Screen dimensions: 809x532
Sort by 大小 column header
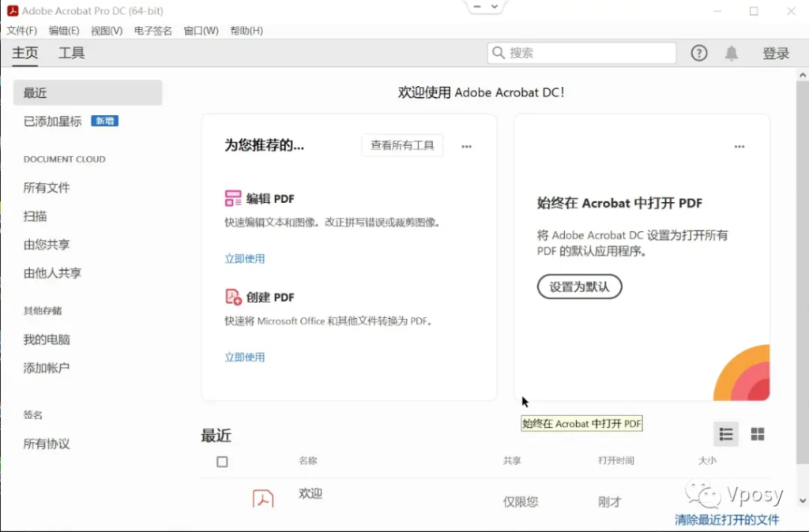707,460
